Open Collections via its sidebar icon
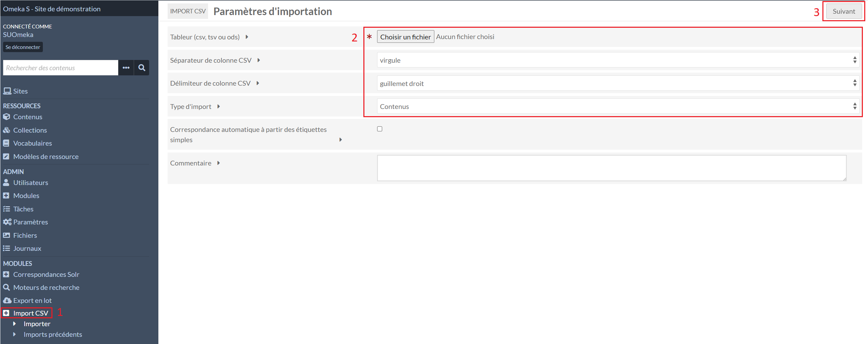868x344 pixels. click(7, 130)
